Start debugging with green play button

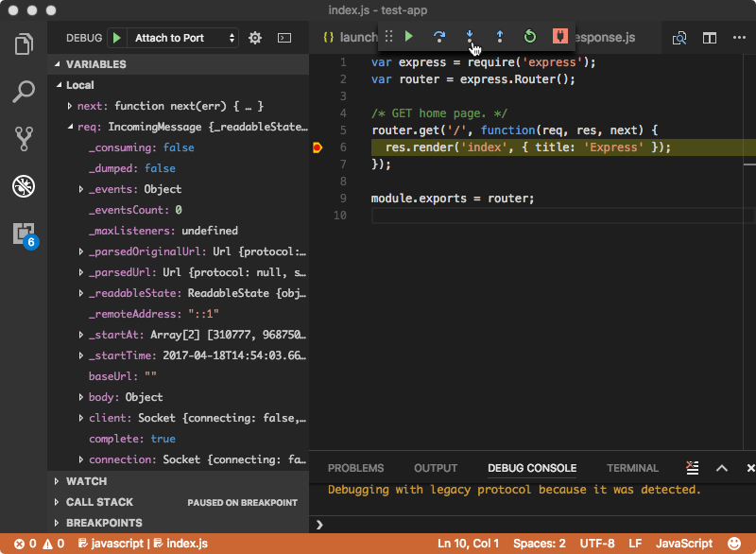tap(116, 38)
